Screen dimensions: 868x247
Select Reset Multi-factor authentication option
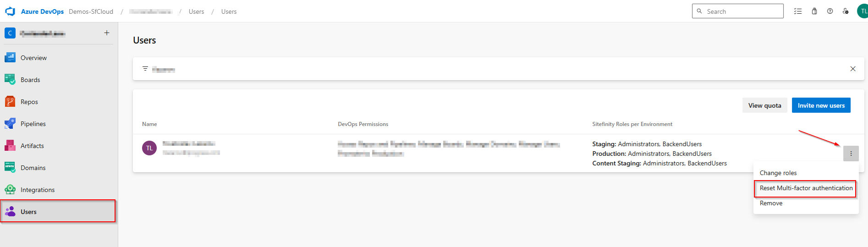coord(806,188)
